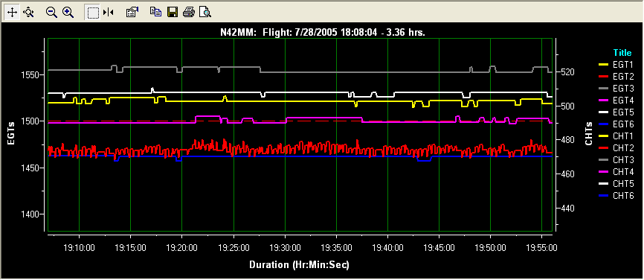This screenshot has height=280, width=644.
Task: Click the yellow EGT1 legend swatch
Action: tap(604, 65)
